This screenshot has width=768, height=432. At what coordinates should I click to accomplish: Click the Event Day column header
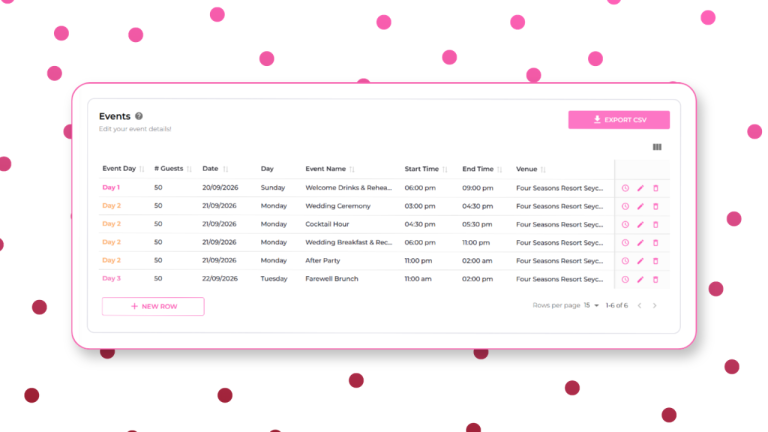[x=119, y=168]
